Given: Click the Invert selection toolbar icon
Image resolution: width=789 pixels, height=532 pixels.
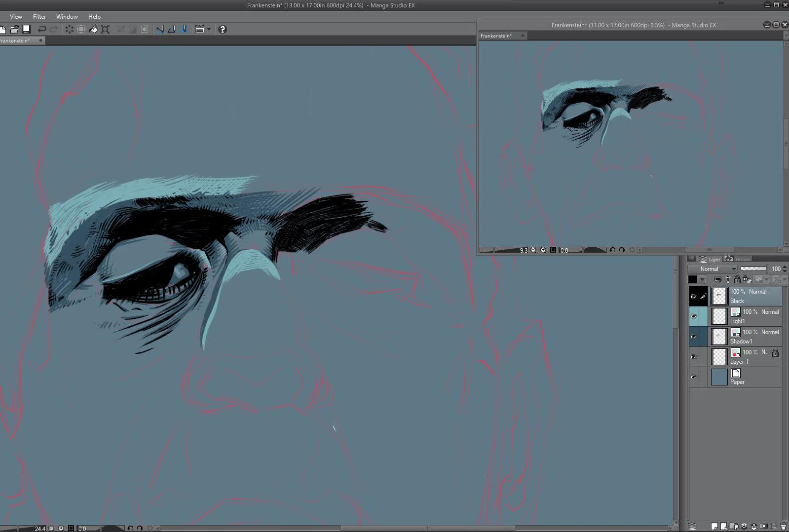Looking at the screenshot, I should tap(132, 29).
